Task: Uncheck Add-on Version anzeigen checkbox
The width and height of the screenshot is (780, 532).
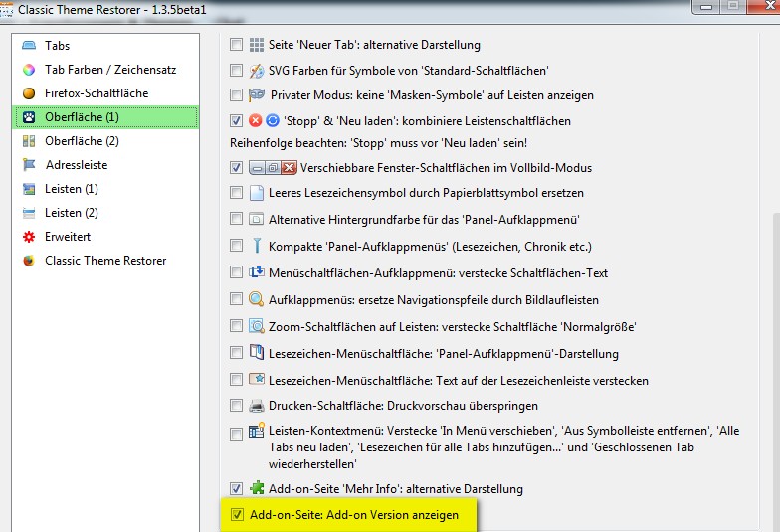Action: pyautogui.click(x=237, y=515)
